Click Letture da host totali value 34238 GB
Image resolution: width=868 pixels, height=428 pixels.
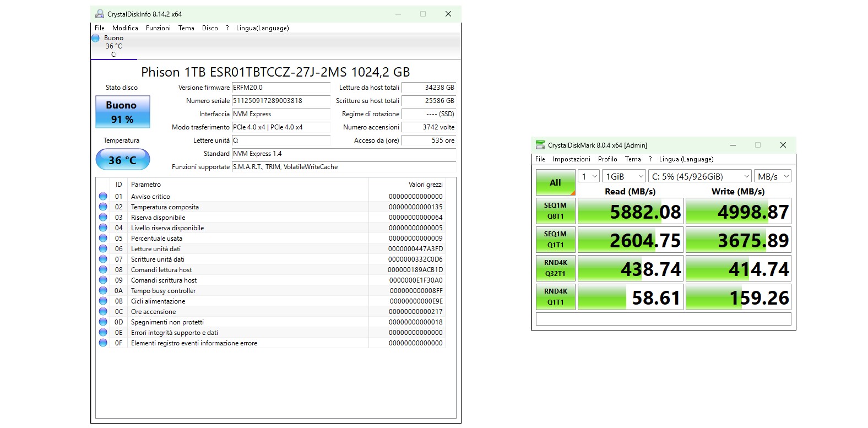(429, 88)
